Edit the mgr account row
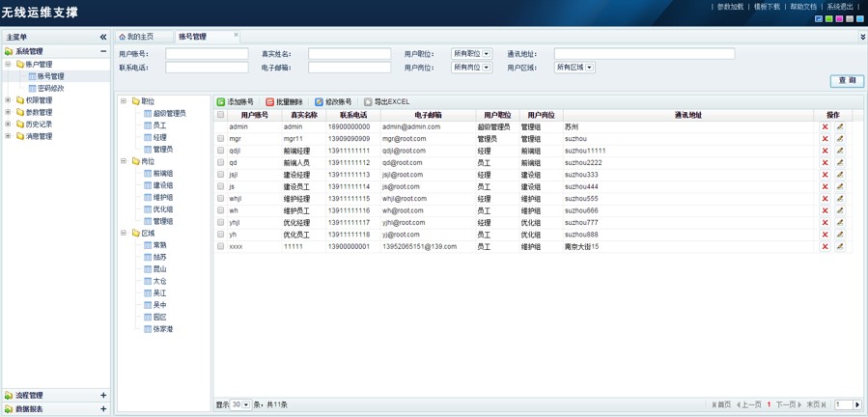 pyautogui.click(x=840, y=138)
